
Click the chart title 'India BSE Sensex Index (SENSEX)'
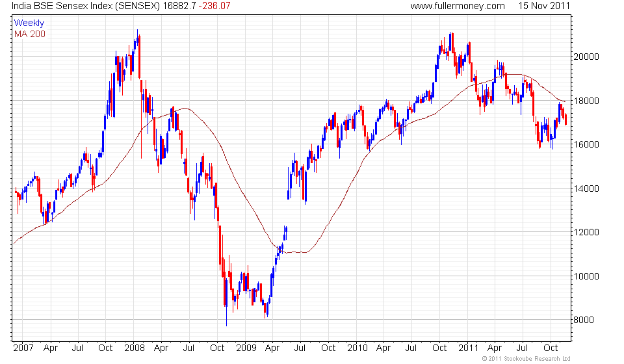[86, 6]
